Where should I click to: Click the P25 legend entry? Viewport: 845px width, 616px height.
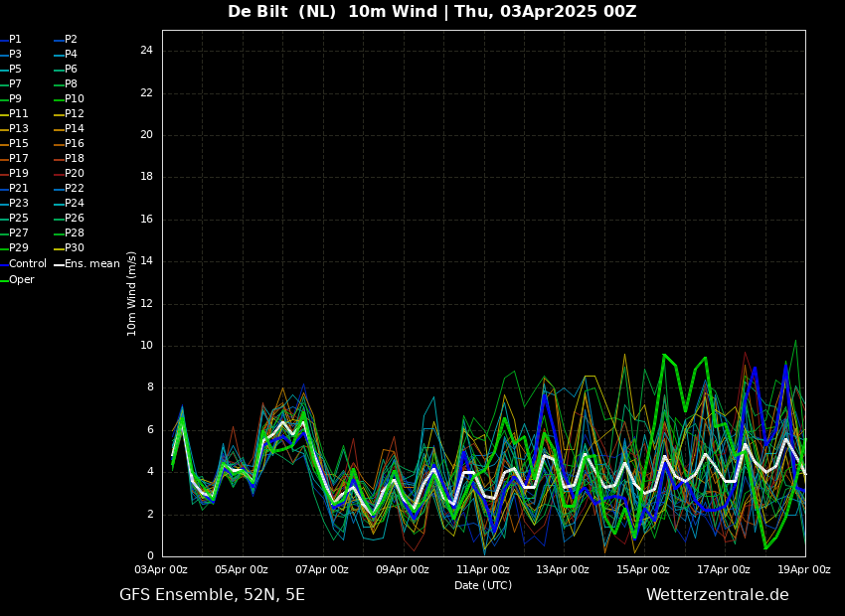coord(19,219)
